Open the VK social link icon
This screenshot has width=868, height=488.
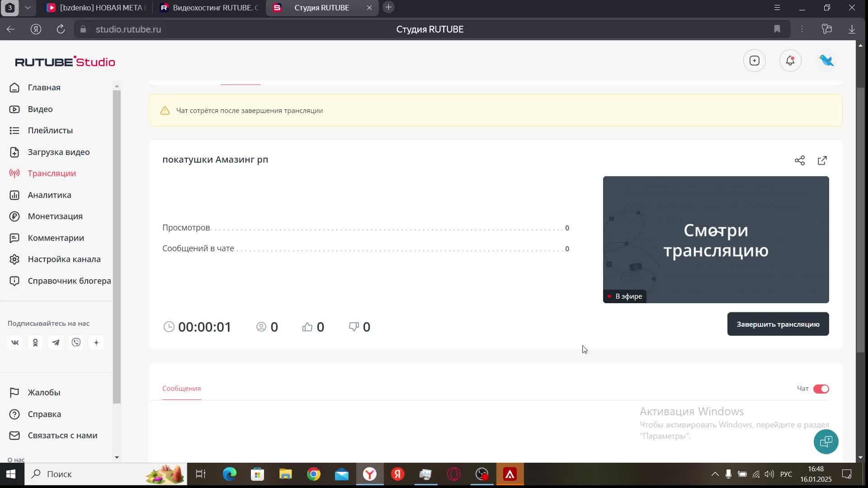point(15,343)
